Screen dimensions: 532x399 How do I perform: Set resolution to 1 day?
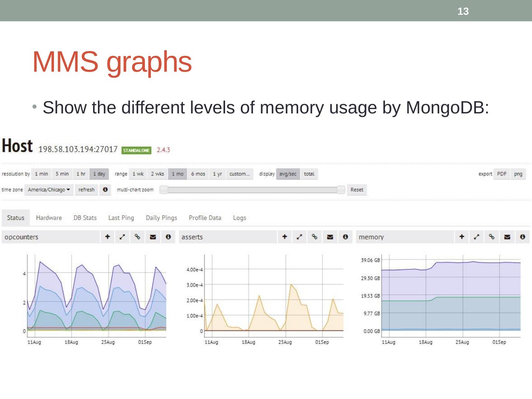(99, 174)
